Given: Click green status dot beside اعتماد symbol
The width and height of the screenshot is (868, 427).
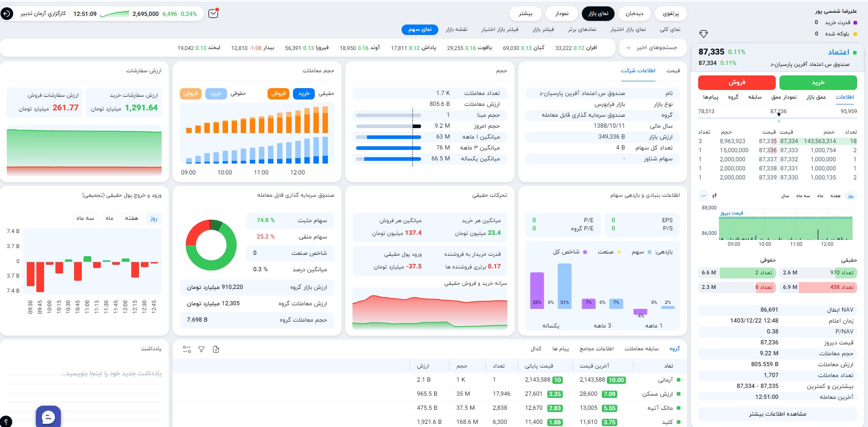Looking at the screenshot, I should 855,53.
